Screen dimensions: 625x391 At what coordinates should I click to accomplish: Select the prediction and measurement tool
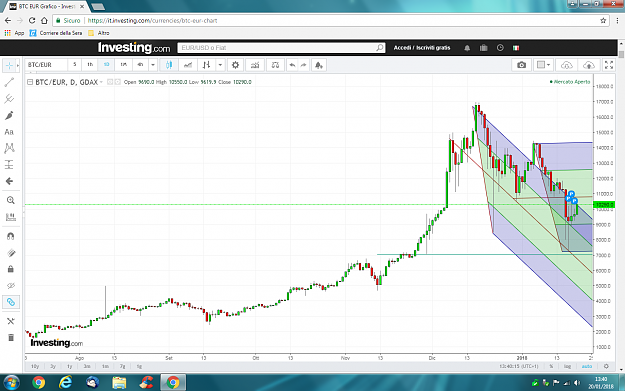pyautogui.click(x=9, y=165)
